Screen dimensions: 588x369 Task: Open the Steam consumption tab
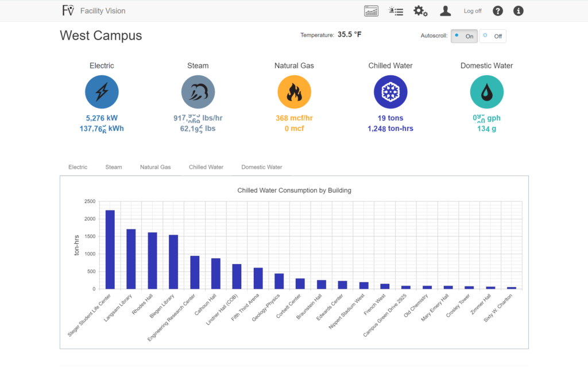(113, 167)
